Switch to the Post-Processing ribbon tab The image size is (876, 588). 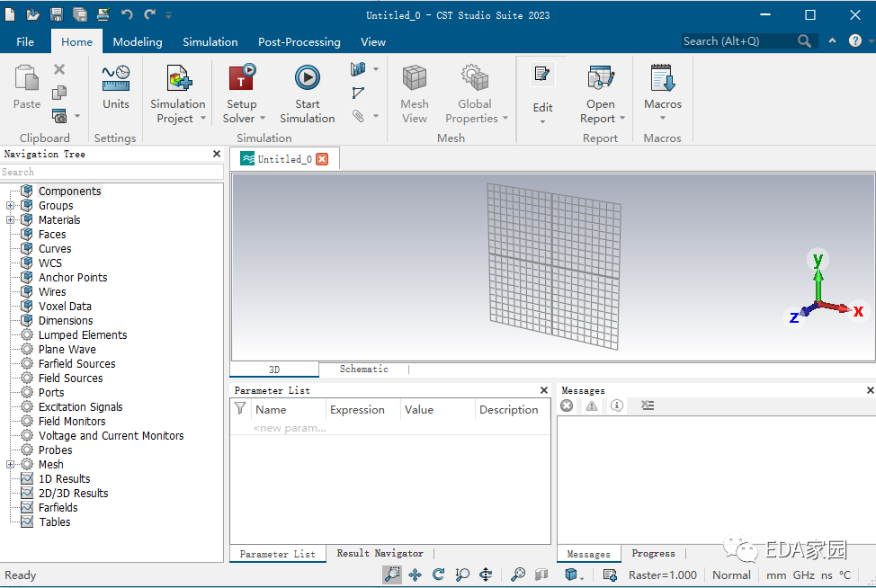point(298,41)
